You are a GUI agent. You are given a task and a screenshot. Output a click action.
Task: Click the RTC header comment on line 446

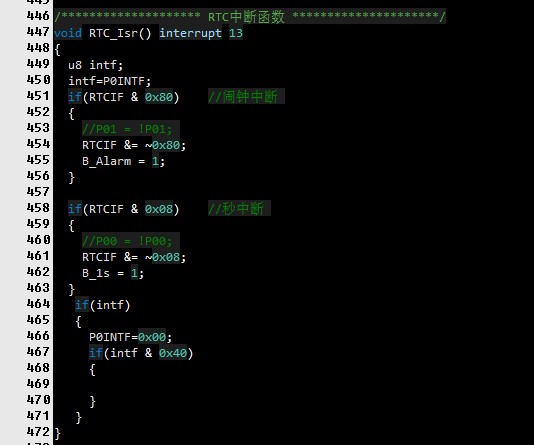tap(250, 16)
